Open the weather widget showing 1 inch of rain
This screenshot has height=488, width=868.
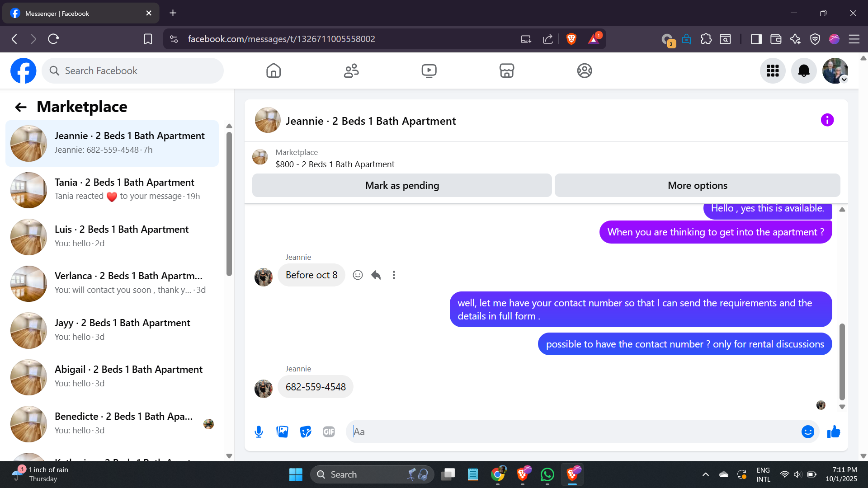coord(40,474)
